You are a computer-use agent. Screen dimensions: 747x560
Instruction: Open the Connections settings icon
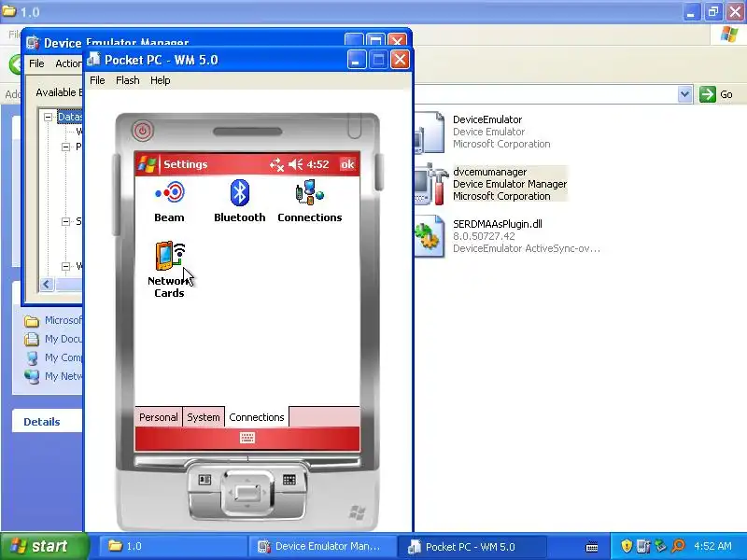310,202
